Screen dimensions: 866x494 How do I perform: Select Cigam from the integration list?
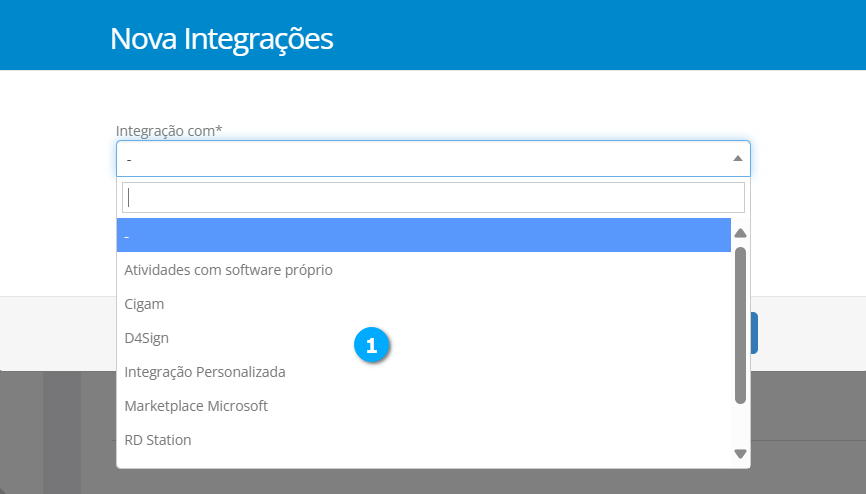tap(144, 304)
